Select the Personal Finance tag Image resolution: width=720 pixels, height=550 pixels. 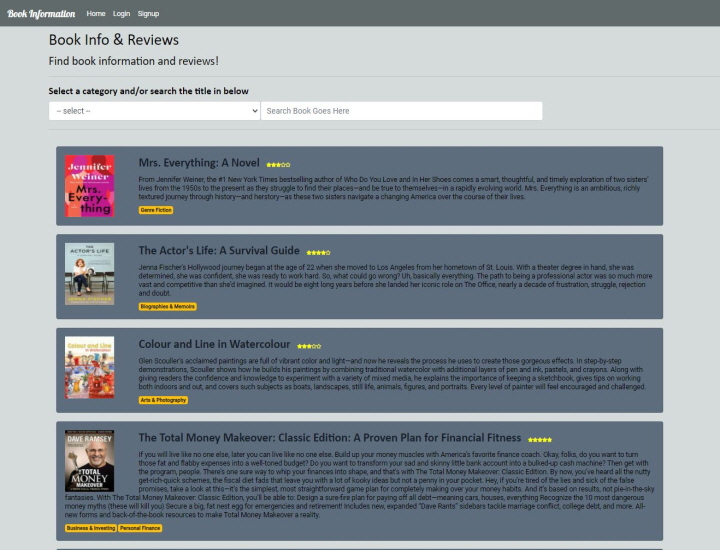[x=140, y=528]
